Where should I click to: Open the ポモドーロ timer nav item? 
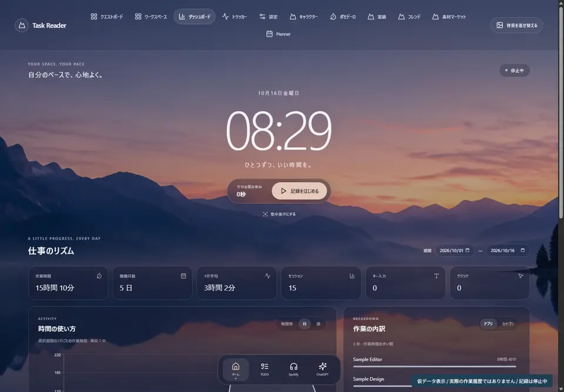343,16
